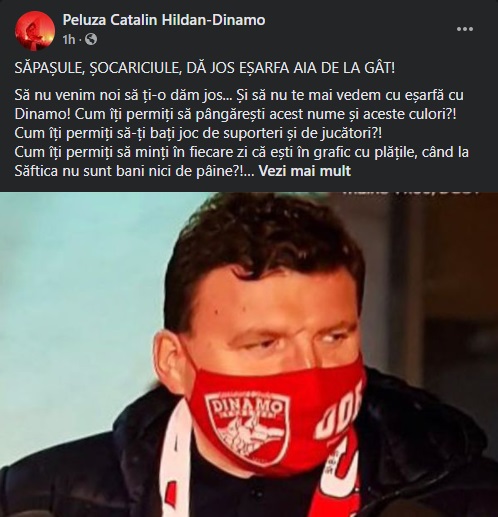
Task: Open the post via 1h timestamp
Action: click(68, 40)
